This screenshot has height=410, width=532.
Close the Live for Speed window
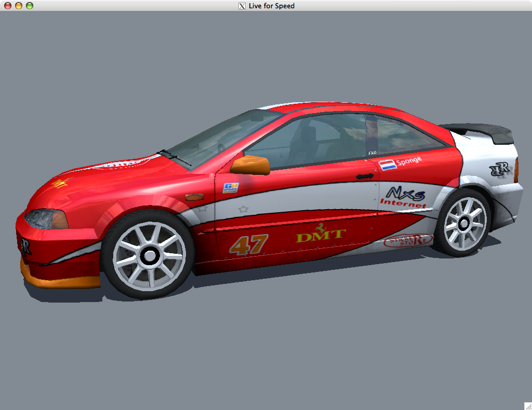(x=7, y=6)
